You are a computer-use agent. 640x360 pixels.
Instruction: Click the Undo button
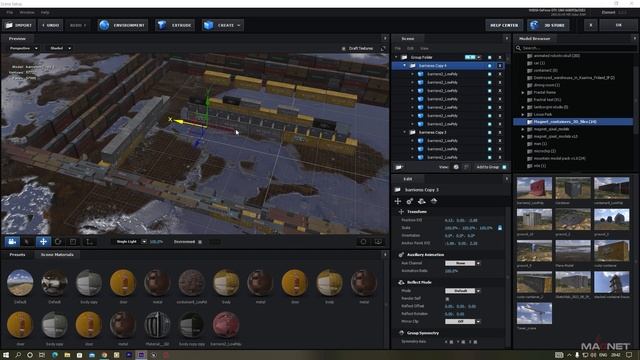tap(51, 25)
